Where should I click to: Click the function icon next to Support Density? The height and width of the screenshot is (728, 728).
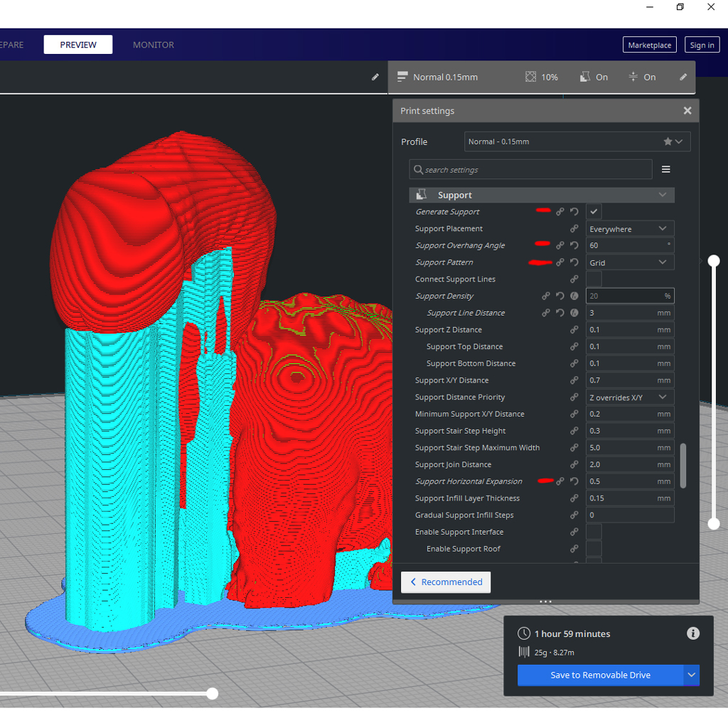(574, 296)
